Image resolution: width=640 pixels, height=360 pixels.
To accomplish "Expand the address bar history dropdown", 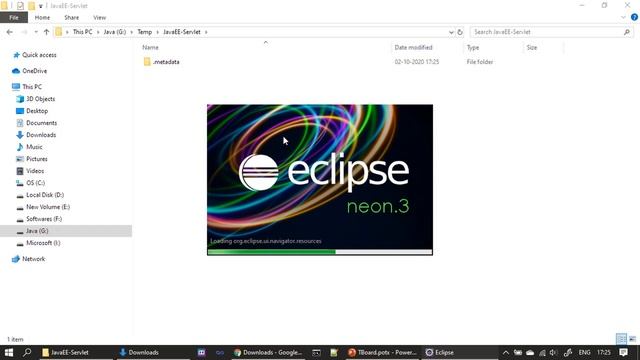I will 451,32.
